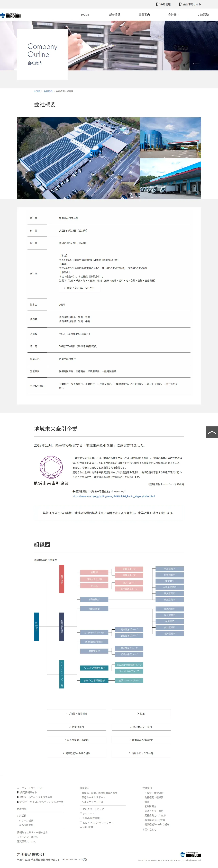Click the blue building entrance photo
The image size is (218, 868).
pyautogui.click(x=170, y=138)
